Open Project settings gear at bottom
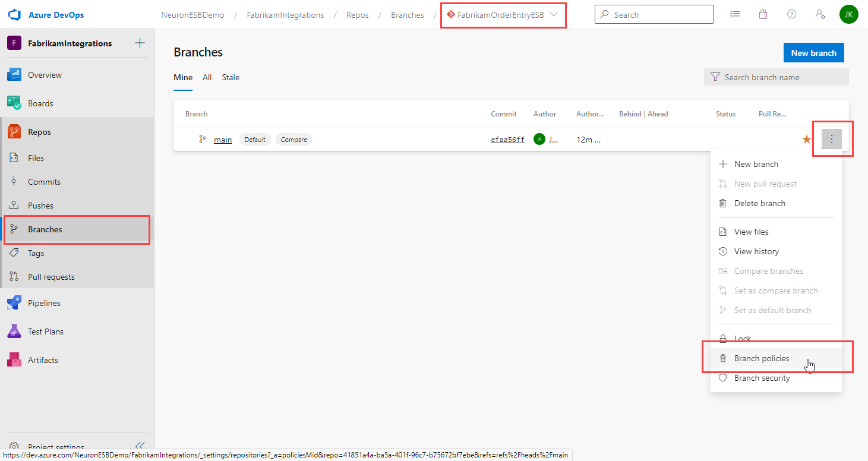This screenshot has height=461, width=868. pos(14,446)
